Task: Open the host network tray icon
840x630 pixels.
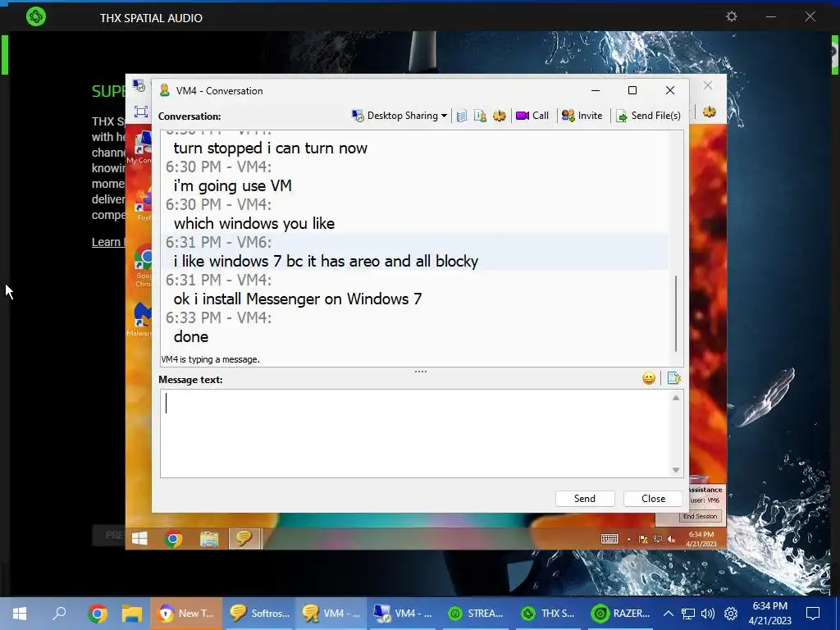Action: [x=688, y=614]
